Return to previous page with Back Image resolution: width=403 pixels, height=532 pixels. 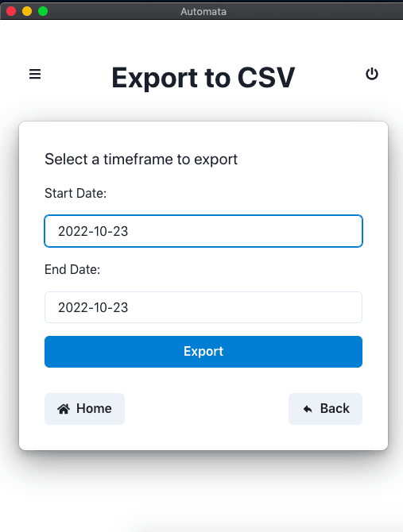[x=325, y=409]
